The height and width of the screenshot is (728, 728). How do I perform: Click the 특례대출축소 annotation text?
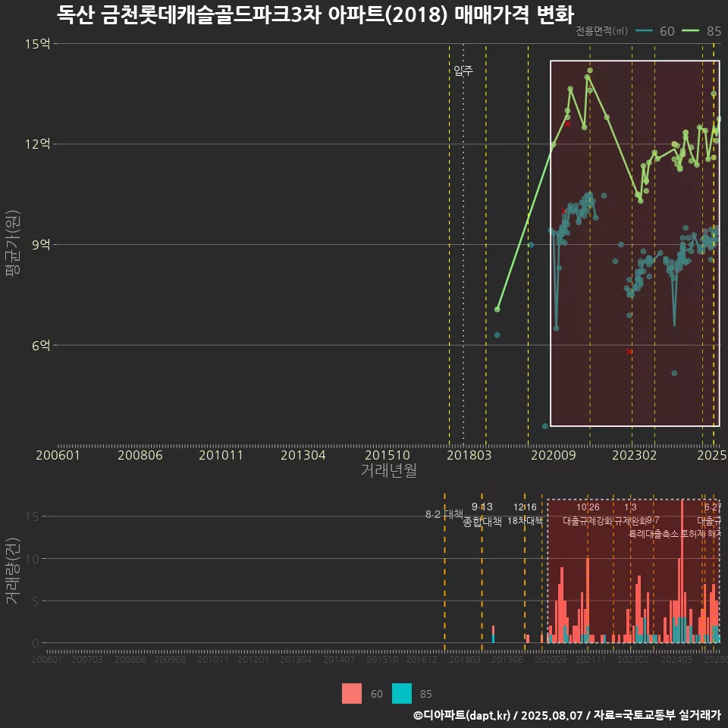point(654,534)
